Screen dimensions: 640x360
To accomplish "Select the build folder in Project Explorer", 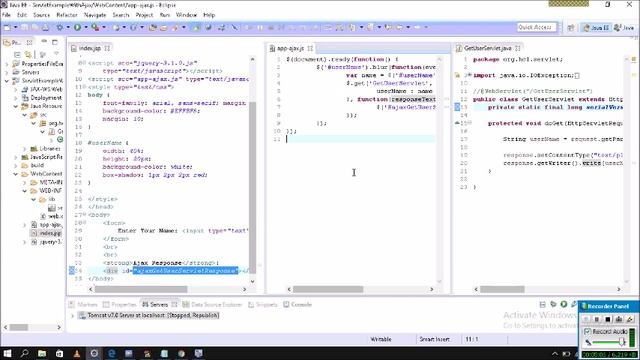I will click(x=33, y=165).
